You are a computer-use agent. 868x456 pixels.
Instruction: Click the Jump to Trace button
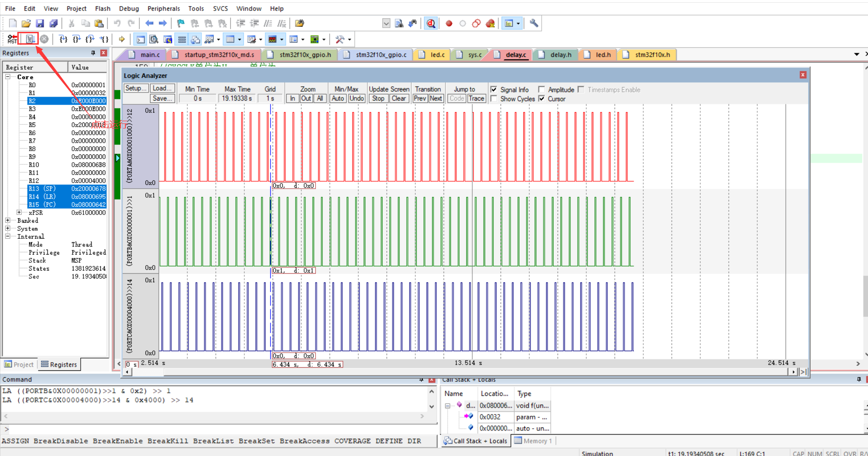click(x=476, y=98)
